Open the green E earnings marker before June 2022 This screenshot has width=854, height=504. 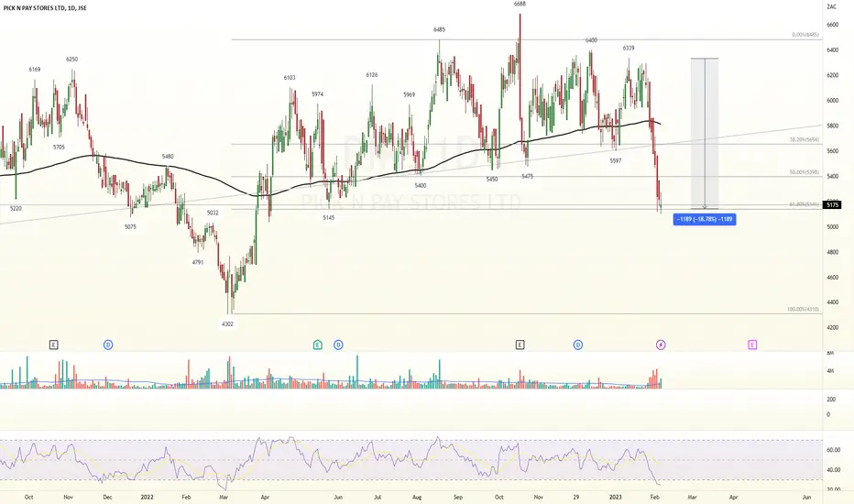point(318,345)
